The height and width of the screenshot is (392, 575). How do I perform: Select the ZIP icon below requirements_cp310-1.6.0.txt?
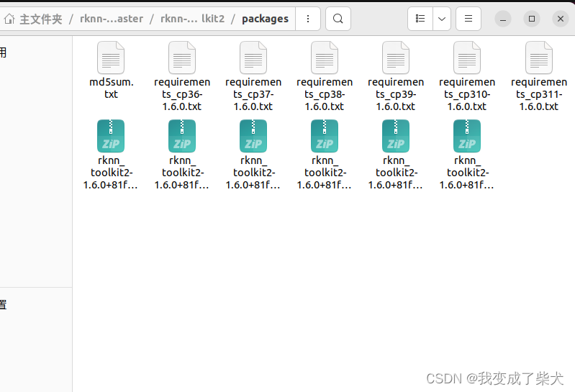467,136
